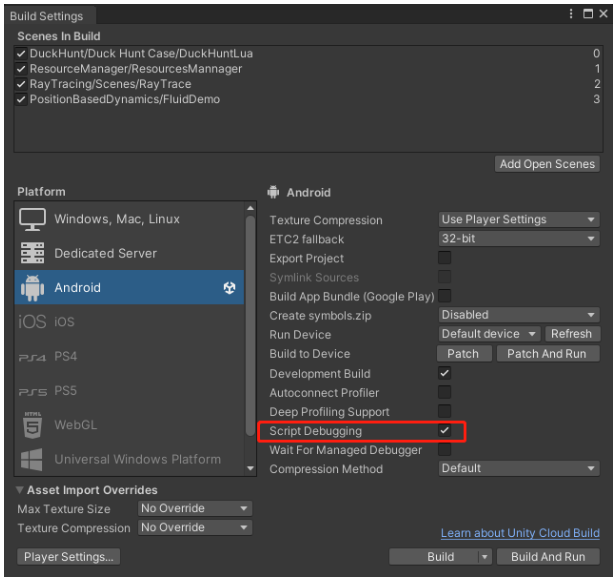616x580 pixels.
Task: Enable the Export Project checkbox
Action: click(444, 258)
